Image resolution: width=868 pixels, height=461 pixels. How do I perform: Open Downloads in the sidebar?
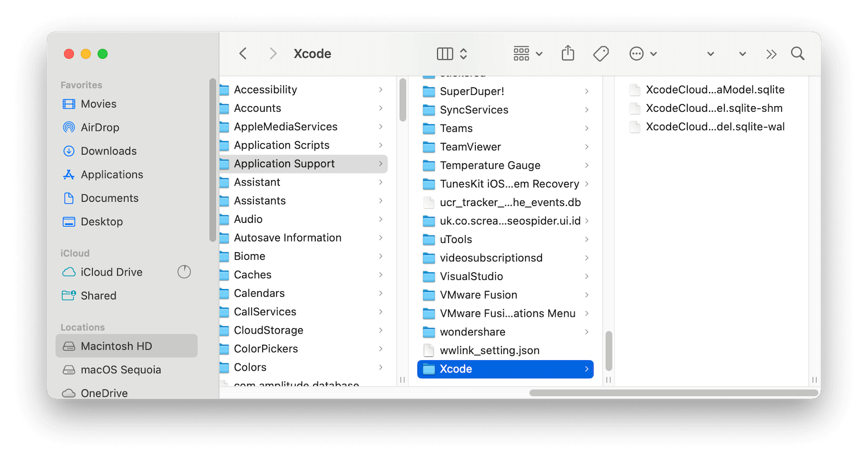tap(126, 151)
